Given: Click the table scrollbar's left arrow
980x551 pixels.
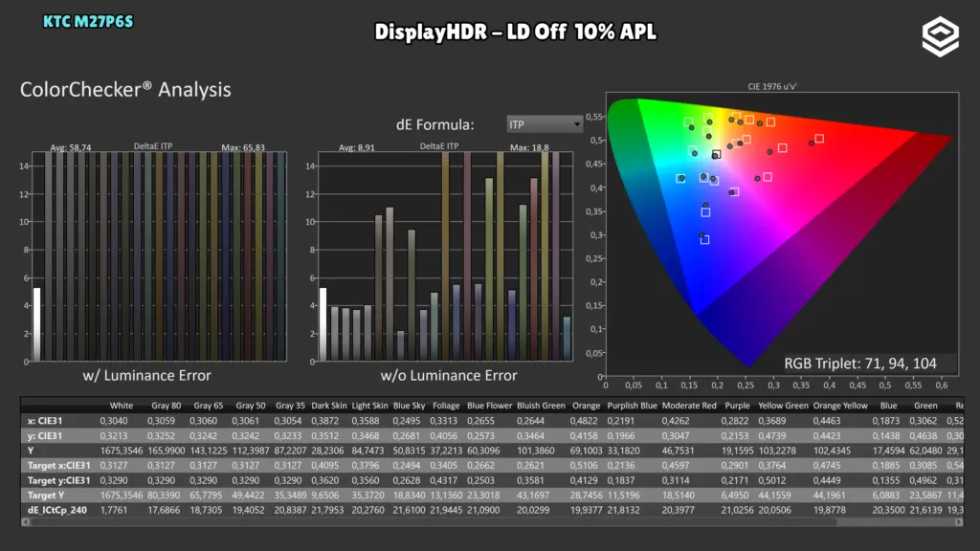Looking at the screenshot, I should [x=25, y=521].
